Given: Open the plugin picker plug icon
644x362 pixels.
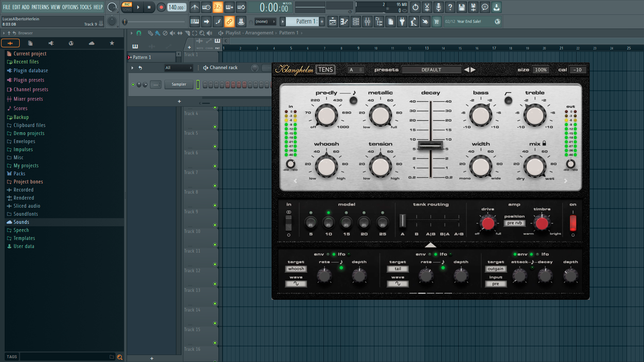Looking at the screenshot, I should point(402,22).
